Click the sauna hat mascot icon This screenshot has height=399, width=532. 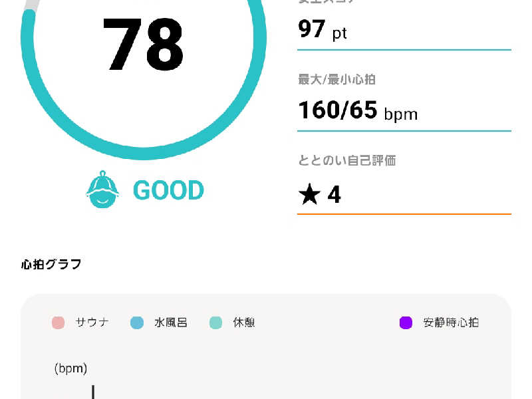pos(102,190)
